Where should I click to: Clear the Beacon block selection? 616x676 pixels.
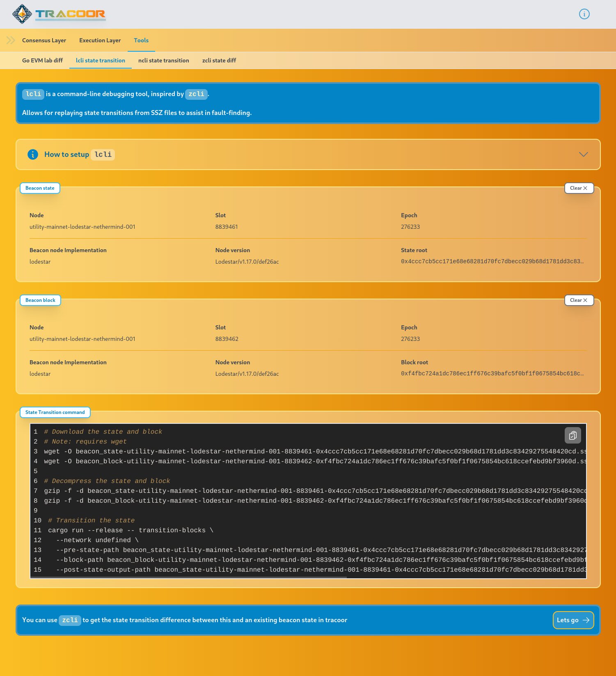point(579,300)
